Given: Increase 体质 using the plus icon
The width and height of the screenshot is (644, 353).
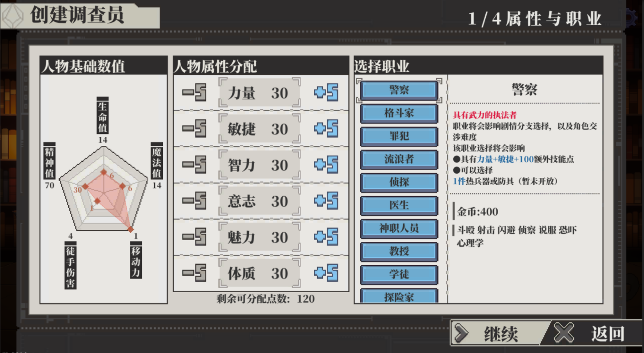Looking at the screenshot, I should tap(326, 273).
